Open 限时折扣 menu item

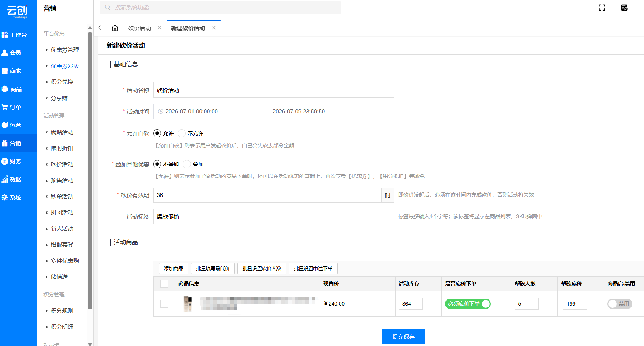62,148
